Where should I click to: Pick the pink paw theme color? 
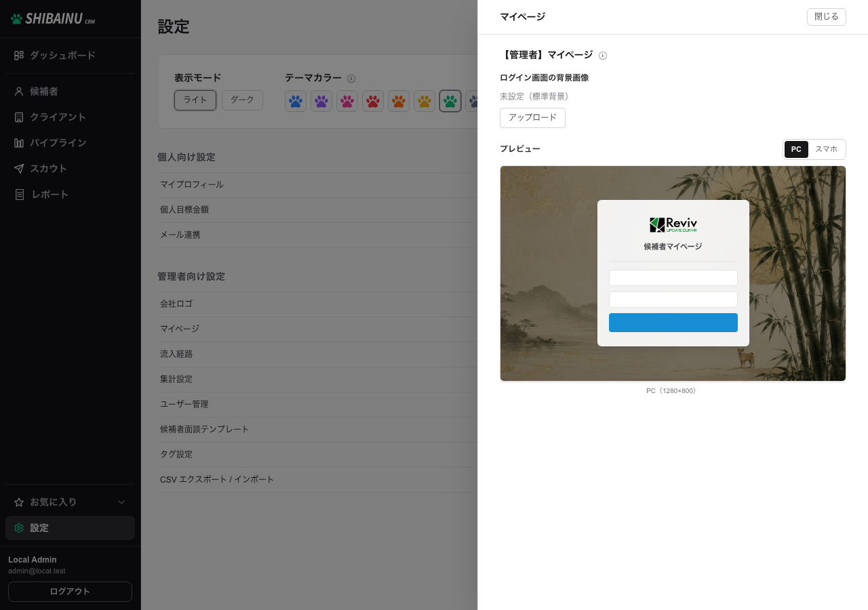[x=347, y=101]
